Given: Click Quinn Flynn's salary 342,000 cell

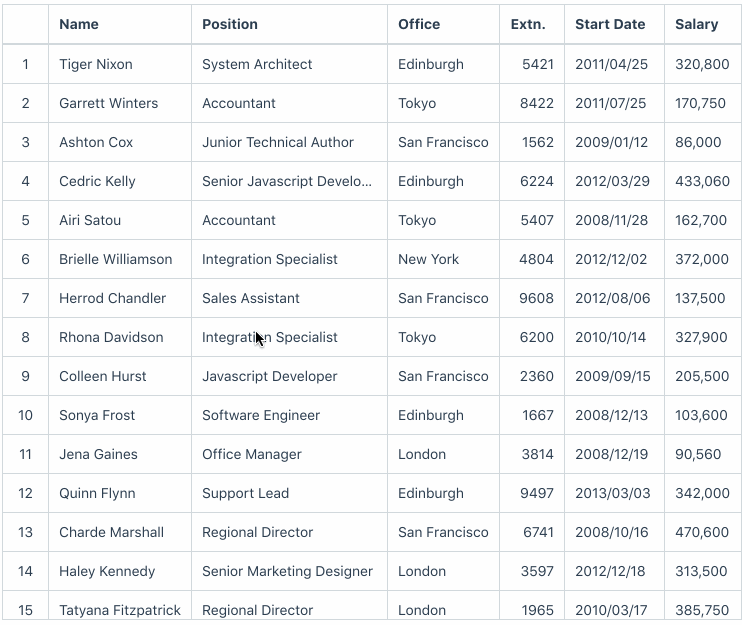Looking at the screenshot, I should click(x=702, y=493).
